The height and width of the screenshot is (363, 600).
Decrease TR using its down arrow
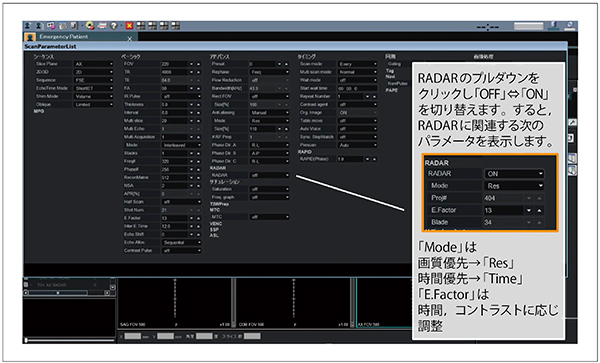click(191, 72)
